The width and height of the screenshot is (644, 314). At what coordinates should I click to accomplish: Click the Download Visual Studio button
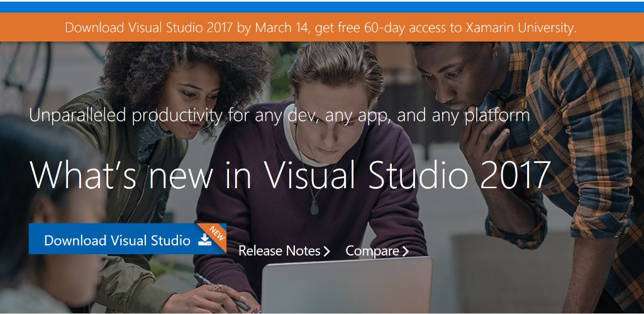pyautogui.click(x=127, y=238)
